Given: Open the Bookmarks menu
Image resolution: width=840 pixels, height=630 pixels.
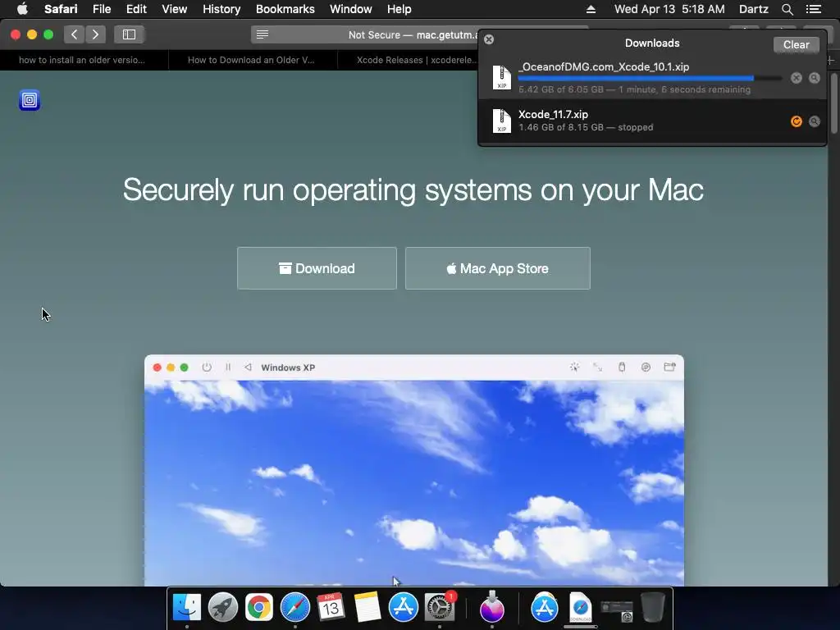Looking at the screenshot, I should point(285,9).
